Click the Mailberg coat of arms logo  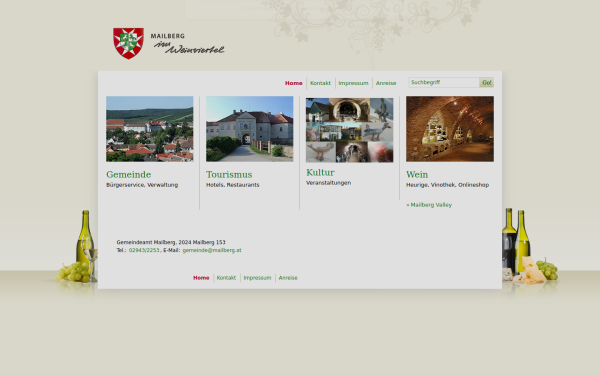point(129,43)
